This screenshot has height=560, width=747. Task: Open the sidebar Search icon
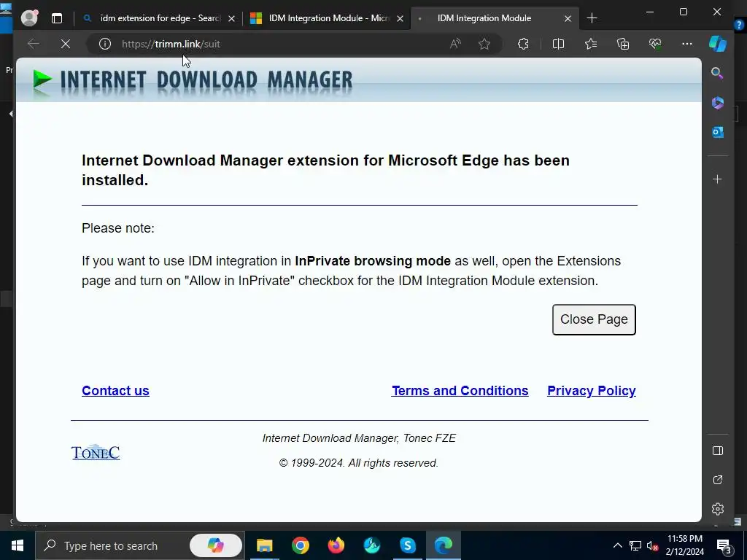pos(717,73)
